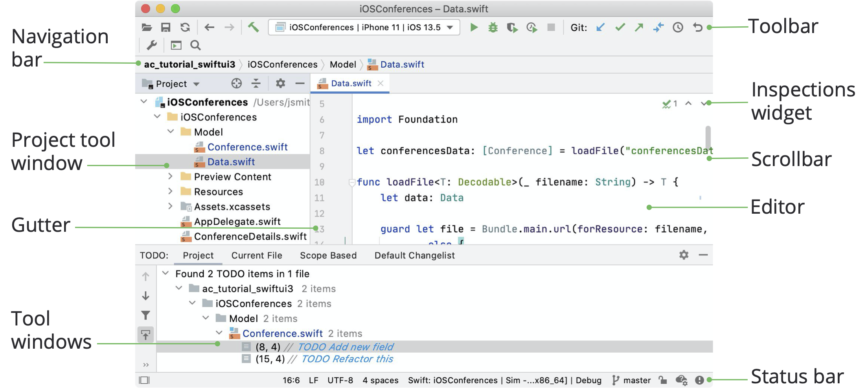Locate current file with the crosshair icon
Screen dimensions: 868x390
(x=236, y=83)
